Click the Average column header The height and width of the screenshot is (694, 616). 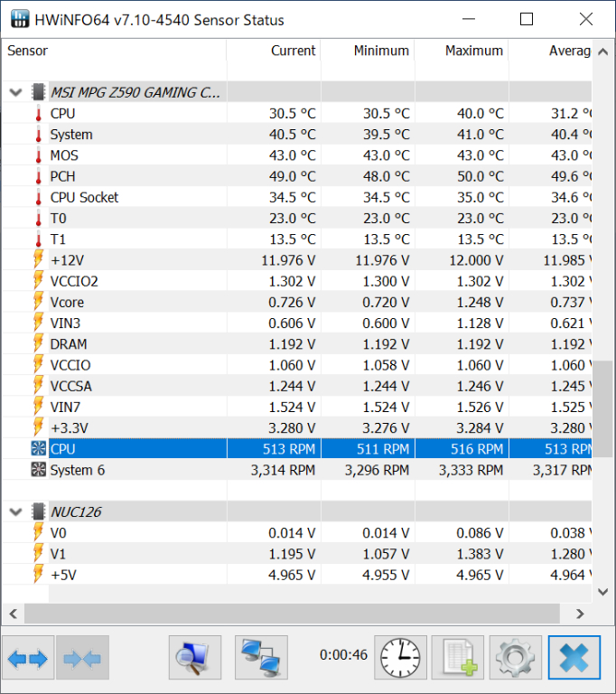pyautogui.click(x=550, y=51)
